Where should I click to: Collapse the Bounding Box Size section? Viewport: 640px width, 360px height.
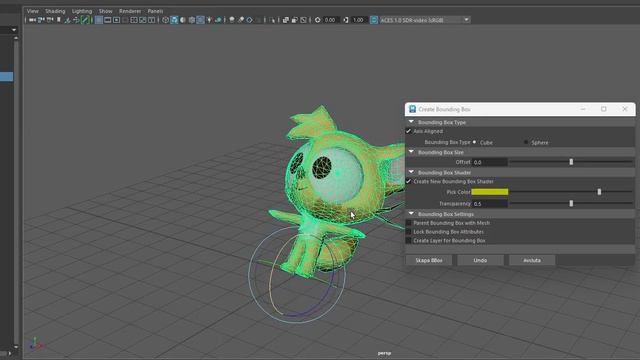click(411, 152)
